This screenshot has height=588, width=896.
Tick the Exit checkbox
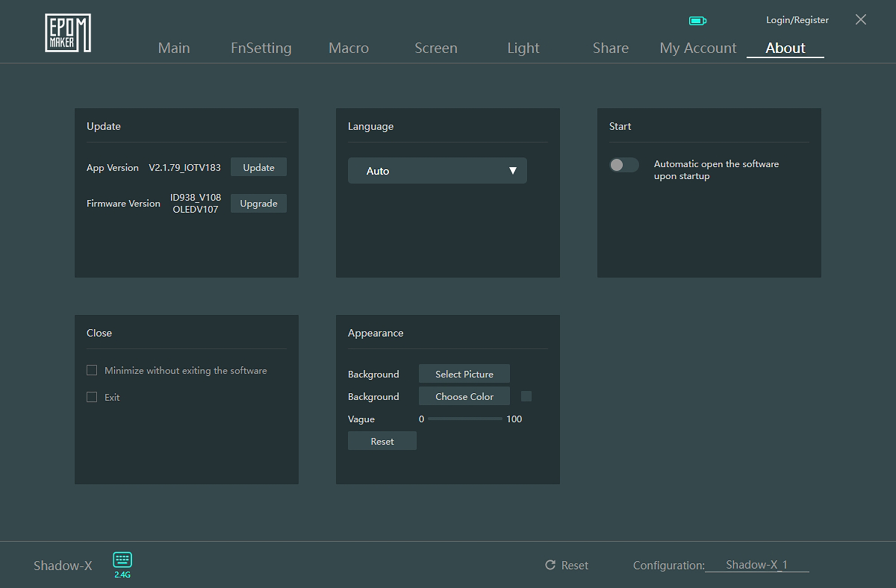coord(92,397)
